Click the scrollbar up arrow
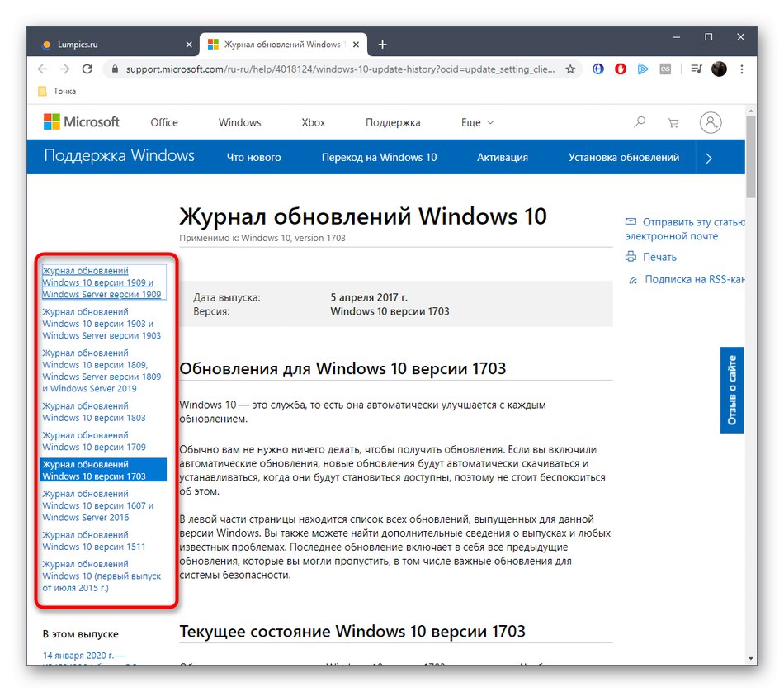 coord(750,111)
